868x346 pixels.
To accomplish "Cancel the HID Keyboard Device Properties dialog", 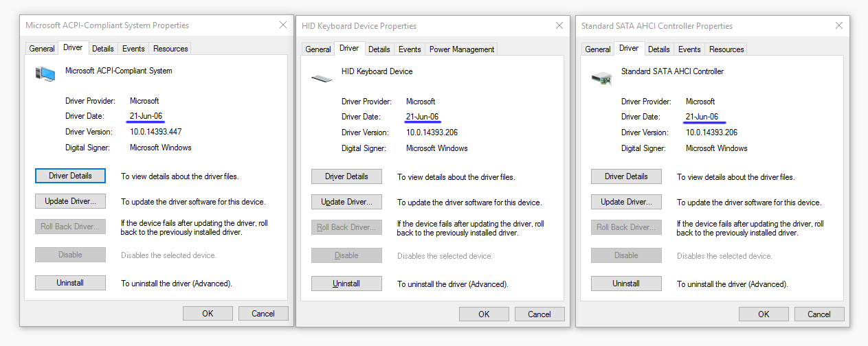I will tap(539, 314).
